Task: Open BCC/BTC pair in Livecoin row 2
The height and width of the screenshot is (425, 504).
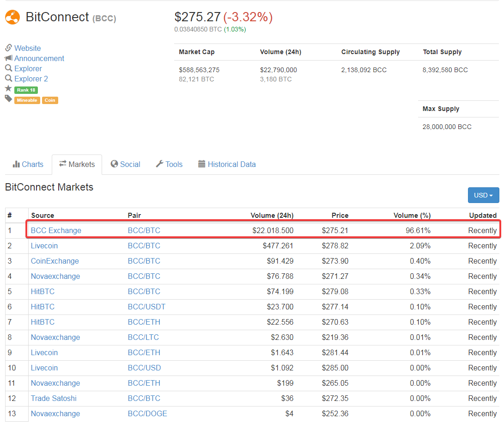Action: click(144, 246)
